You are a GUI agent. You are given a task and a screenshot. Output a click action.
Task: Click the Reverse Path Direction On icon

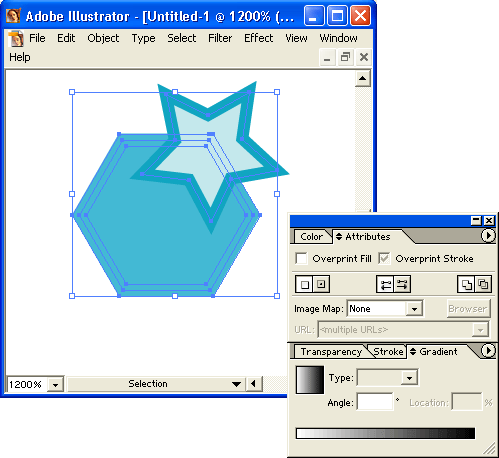pyautogui.click(x=402, y=284)
